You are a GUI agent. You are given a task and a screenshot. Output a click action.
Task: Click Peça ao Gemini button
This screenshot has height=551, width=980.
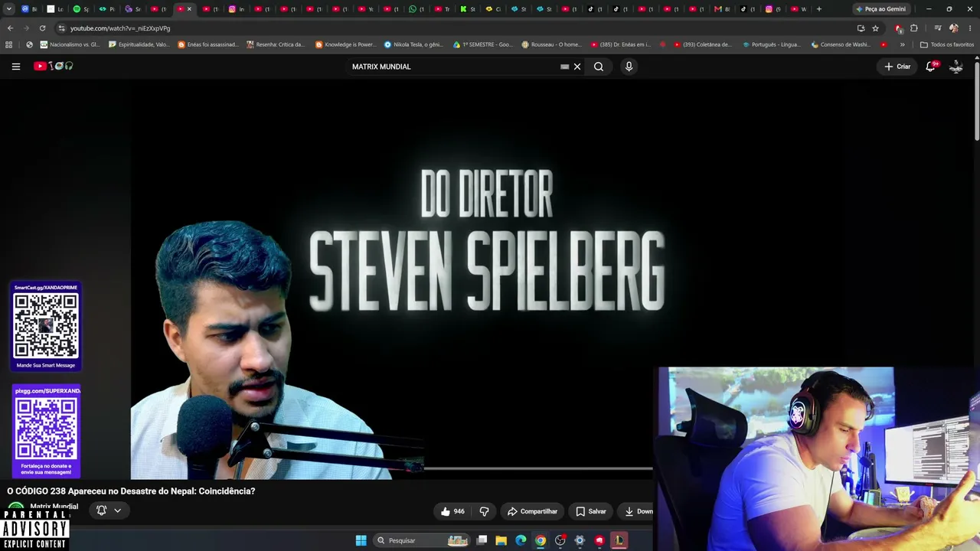(881, 9)
